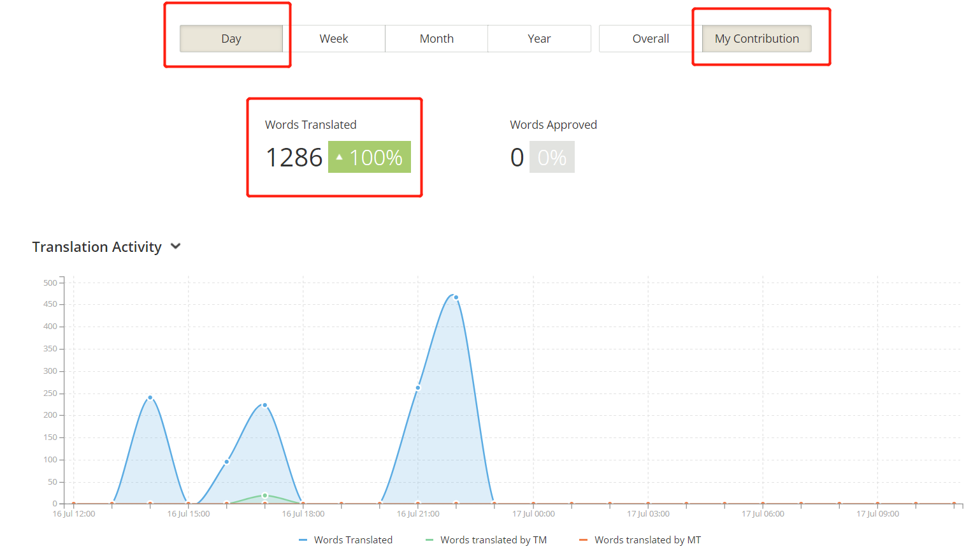980x558 pixels.
Task: Click the green 100% increase badge
Action: point(370,157)
